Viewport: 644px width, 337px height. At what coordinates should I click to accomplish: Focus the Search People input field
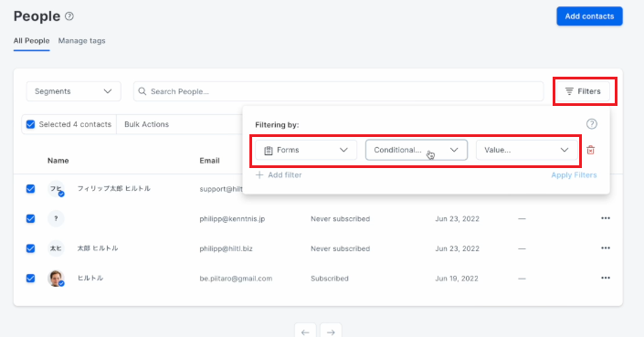pyautogui.click(x=338, y=91)
